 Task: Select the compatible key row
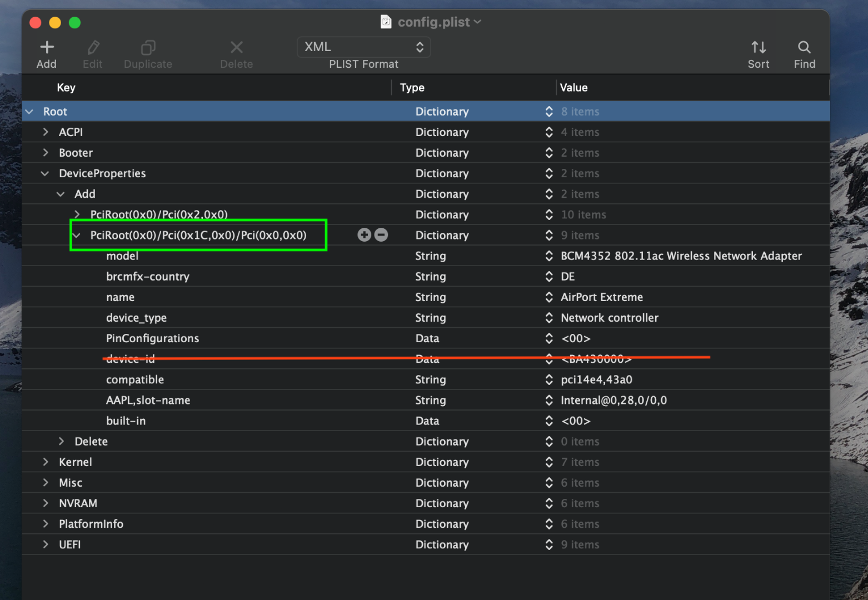[135, 380]
